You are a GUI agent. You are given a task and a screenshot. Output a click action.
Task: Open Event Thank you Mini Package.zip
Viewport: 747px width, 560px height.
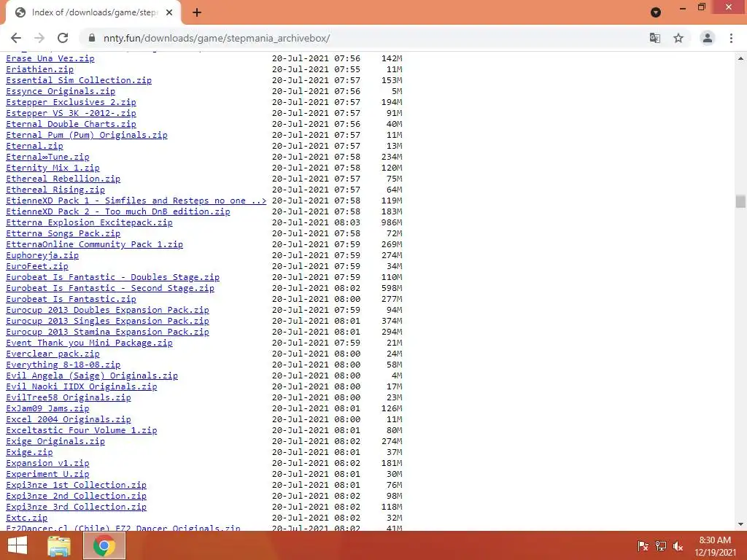coord(89,343)
